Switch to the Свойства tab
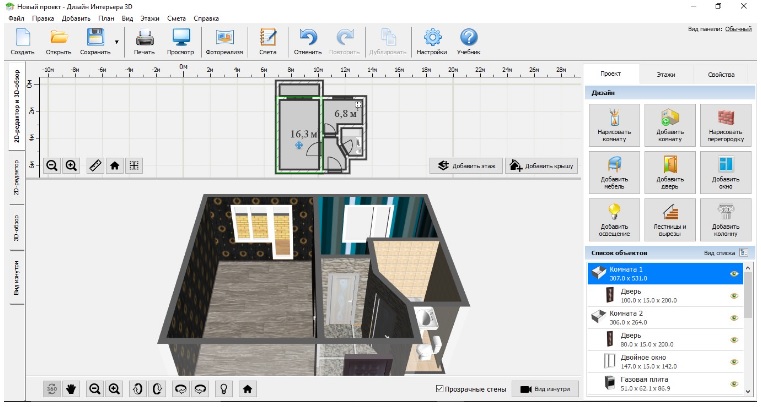Screen dimensions: 761x407 click(721, 75)
